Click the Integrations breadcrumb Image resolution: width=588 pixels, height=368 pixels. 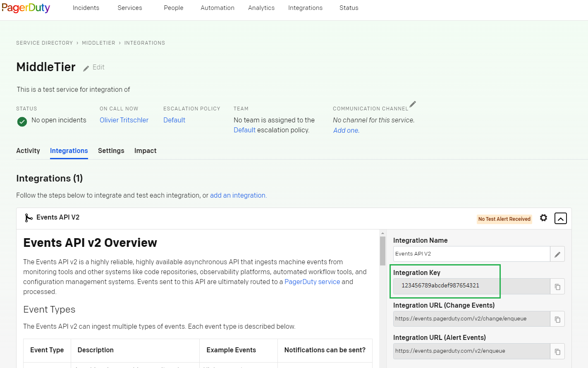coord(145,43)
